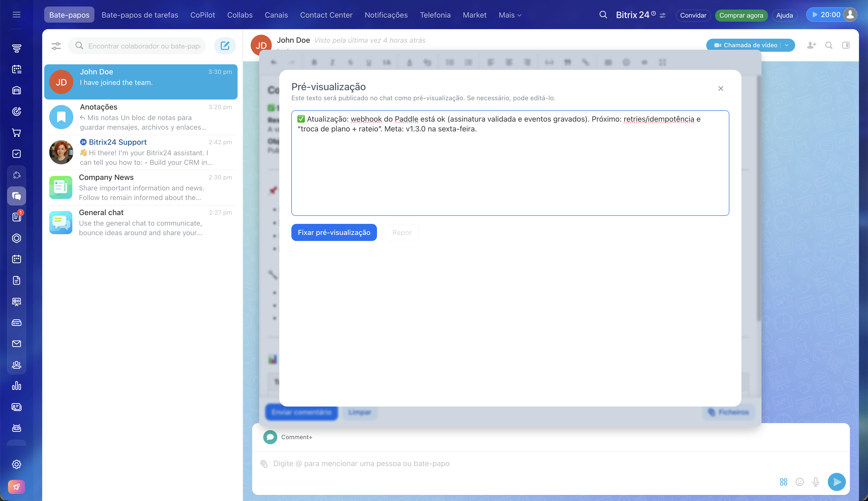Click the new chat compose icon
Screen dimensions: 868x501
pos(225,46)
